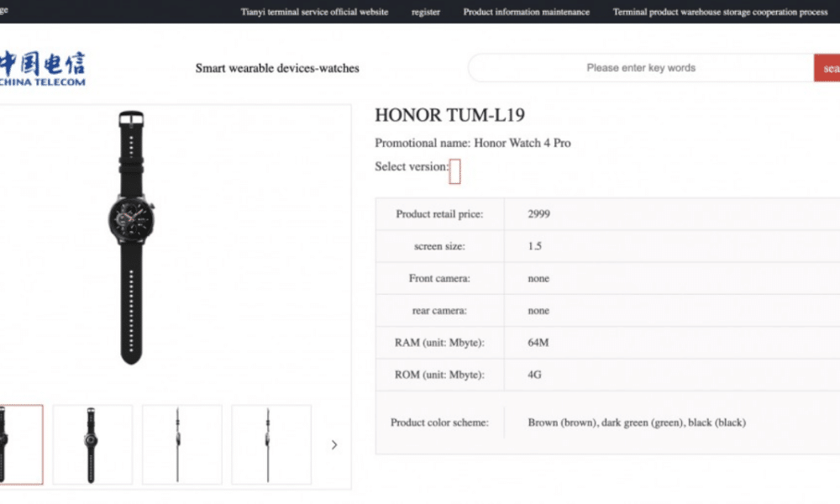
Task: Select the RAM value 64M
Action: tap(538, 342)
